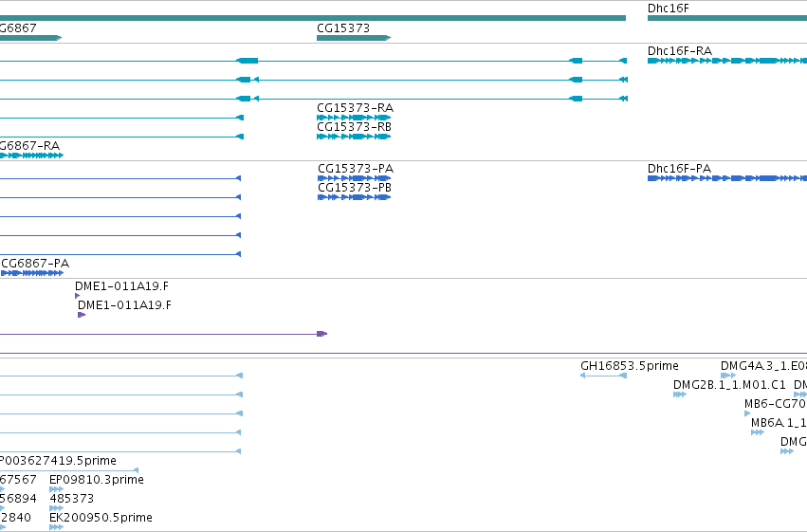Screen dimensions: 807x532
Task: Click the Dhc16F gene span
Action: click(x=726, y=18)
